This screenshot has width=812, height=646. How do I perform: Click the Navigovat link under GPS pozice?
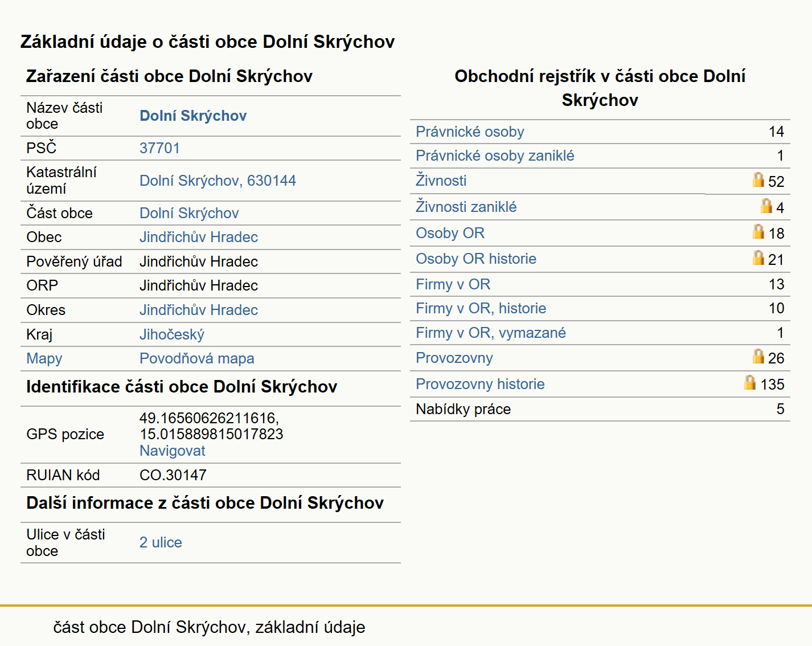click(172, 451)
